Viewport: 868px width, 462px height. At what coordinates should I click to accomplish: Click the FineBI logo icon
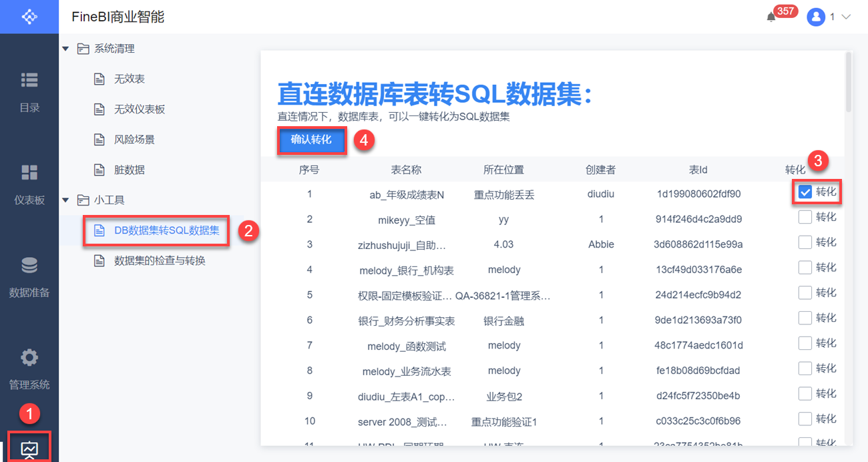[29, 17]
